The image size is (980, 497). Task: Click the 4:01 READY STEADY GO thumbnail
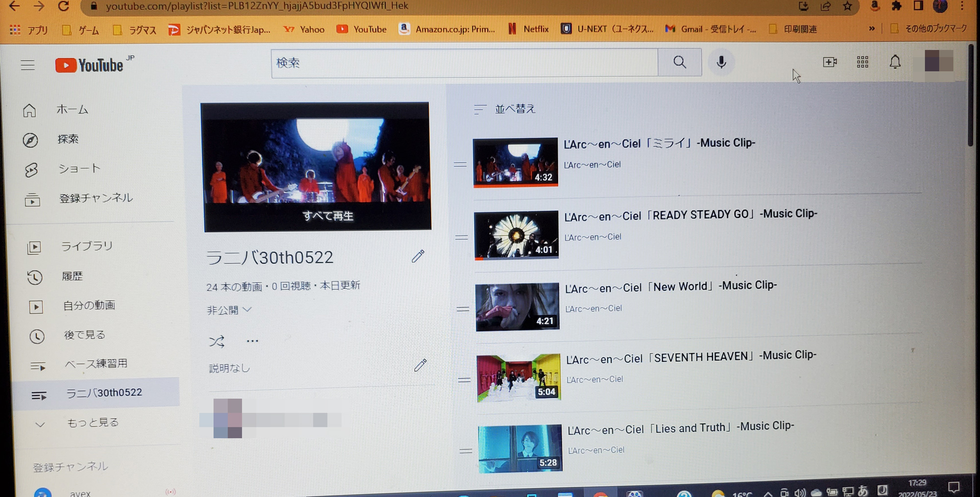pyautogui.click(x=516, y=235)
